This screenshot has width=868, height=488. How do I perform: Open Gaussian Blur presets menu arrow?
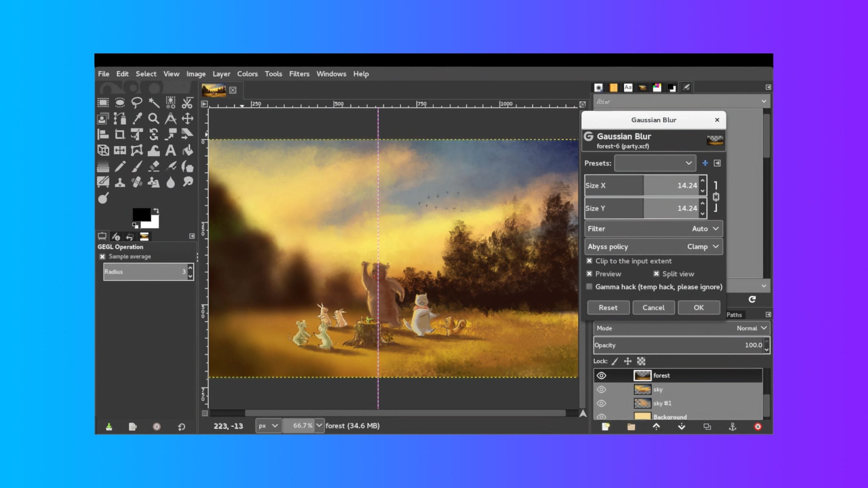click(717, 163)
